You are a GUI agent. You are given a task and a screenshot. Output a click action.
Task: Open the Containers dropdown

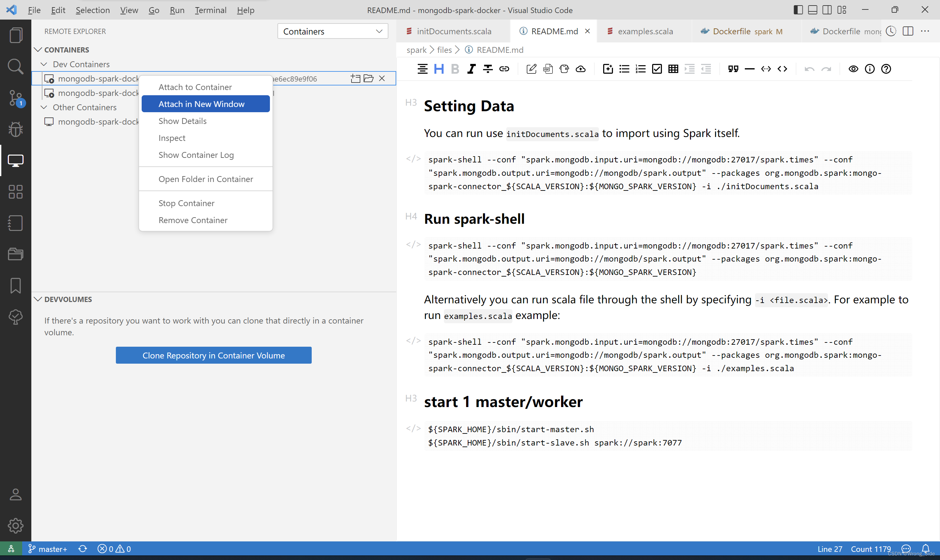click(333, 31)
